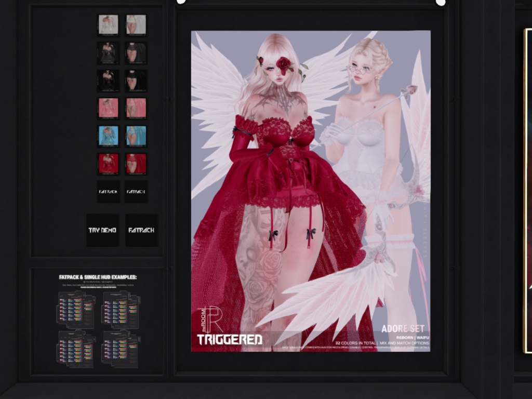532x399 pixels.
Task: Pick the red dress top vendor thumbnail
Action: click(108, 163)
